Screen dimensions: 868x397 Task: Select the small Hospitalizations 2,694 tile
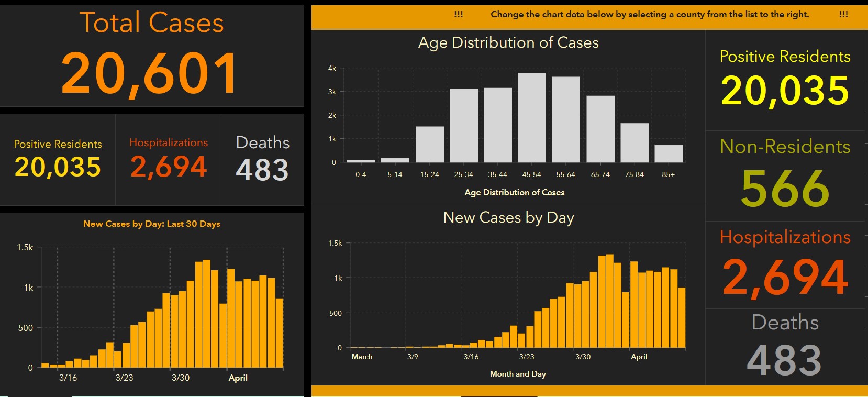[169, 159]
